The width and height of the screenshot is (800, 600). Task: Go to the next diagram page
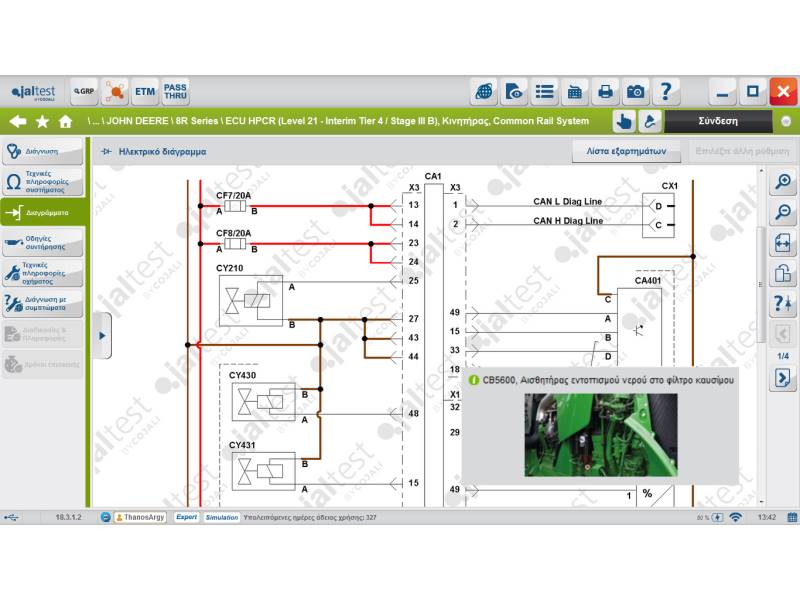point(782,379)
